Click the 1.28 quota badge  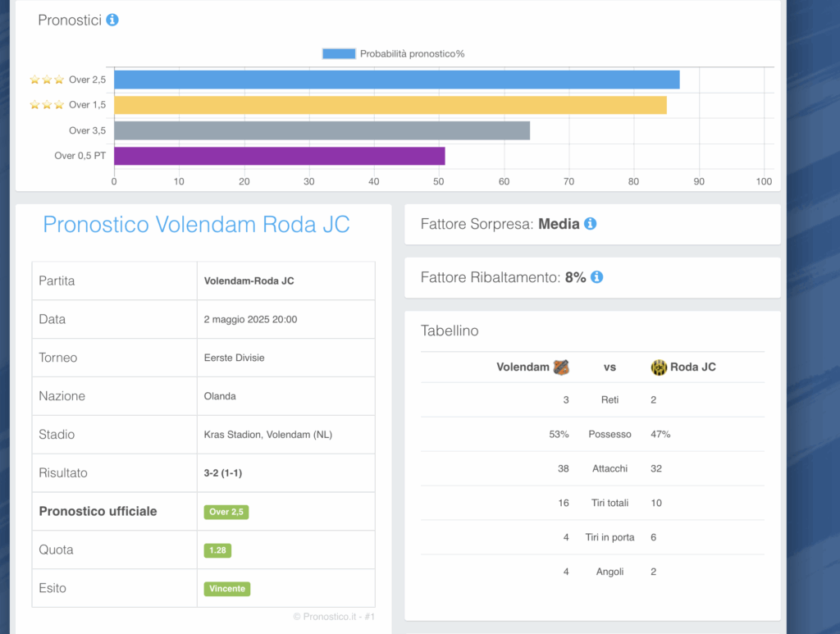tap(217, 550)
